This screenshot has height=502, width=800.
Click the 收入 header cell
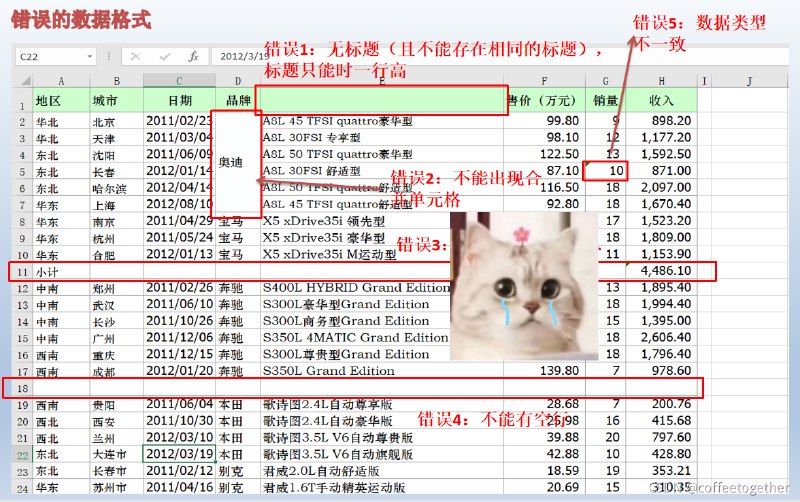coord(661,100)
